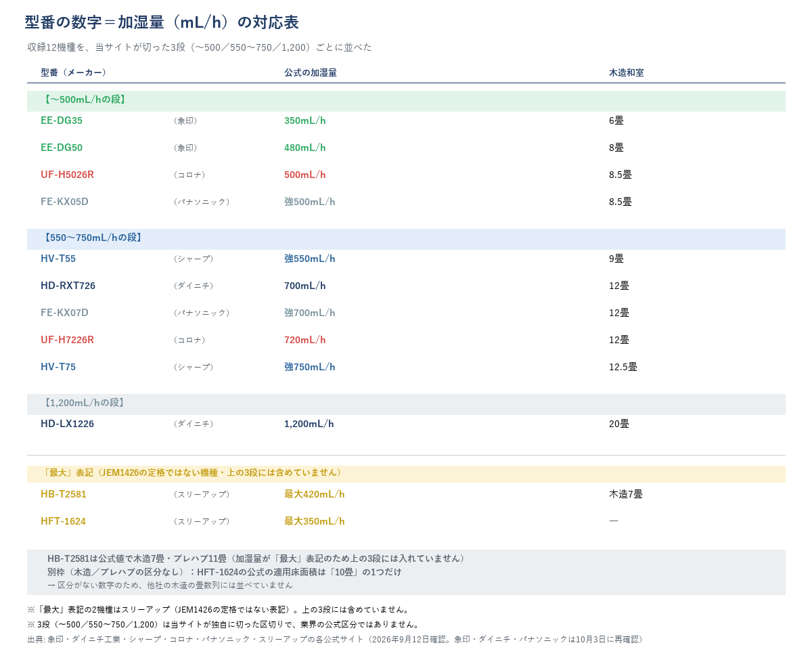Click the （パナソニック） label beside FE-KX05D

coord(202,202)
